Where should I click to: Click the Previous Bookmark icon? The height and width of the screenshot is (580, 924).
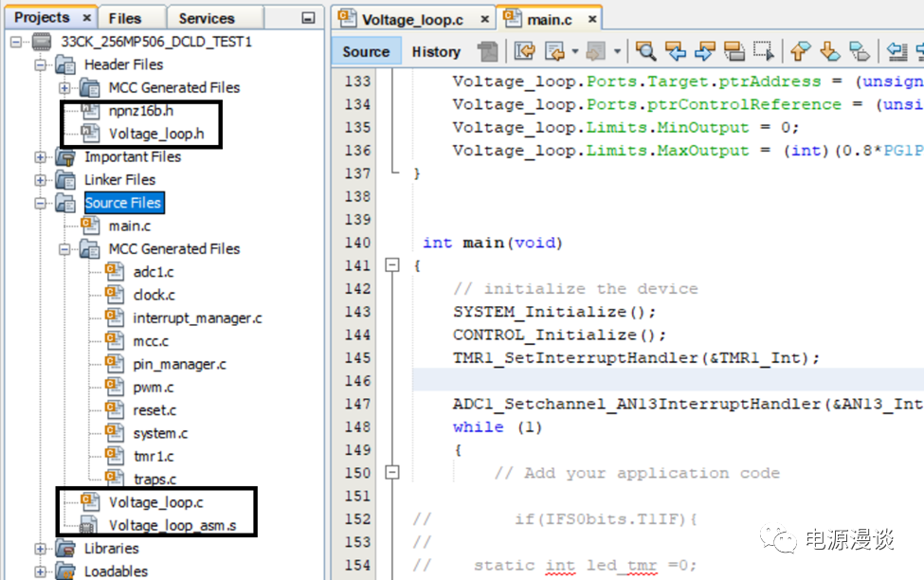(x=801, y=51)
